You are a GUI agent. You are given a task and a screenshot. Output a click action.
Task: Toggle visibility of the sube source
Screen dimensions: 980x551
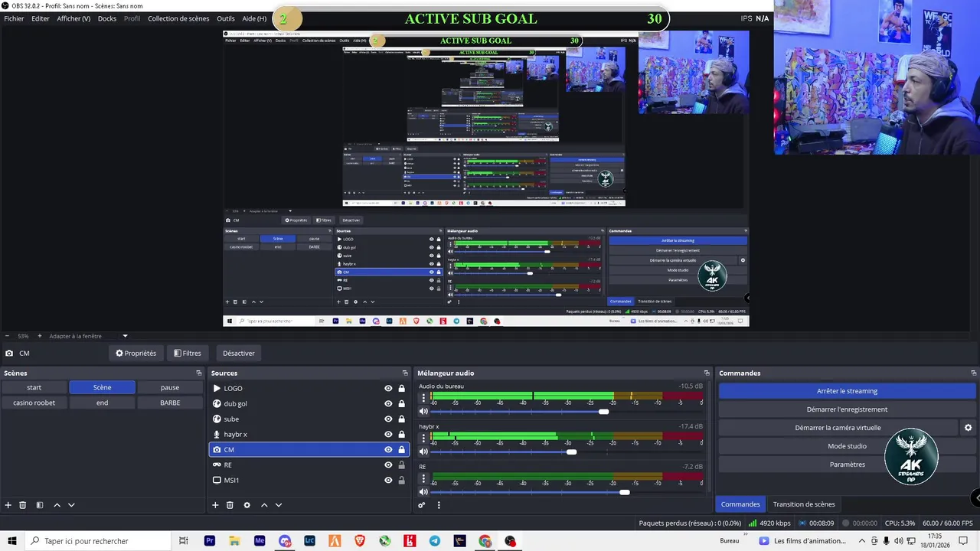click(388, 419)
